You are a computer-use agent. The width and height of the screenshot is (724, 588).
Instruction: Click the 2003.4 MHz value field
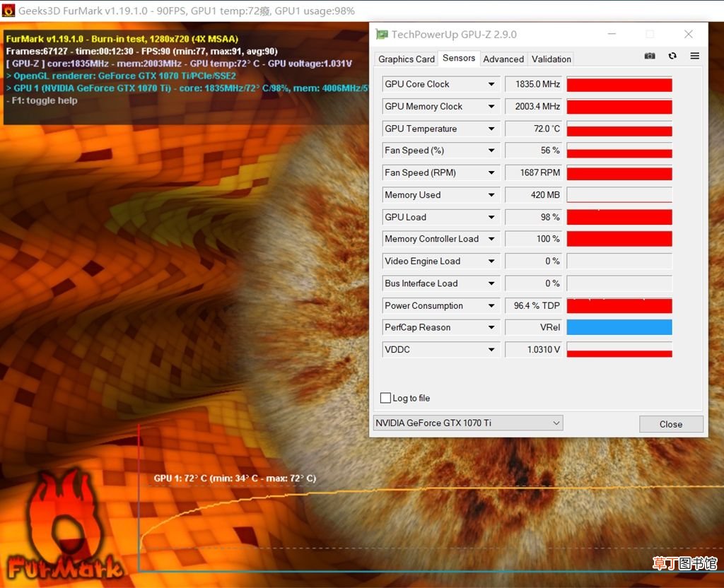click(x=533, y=106)
